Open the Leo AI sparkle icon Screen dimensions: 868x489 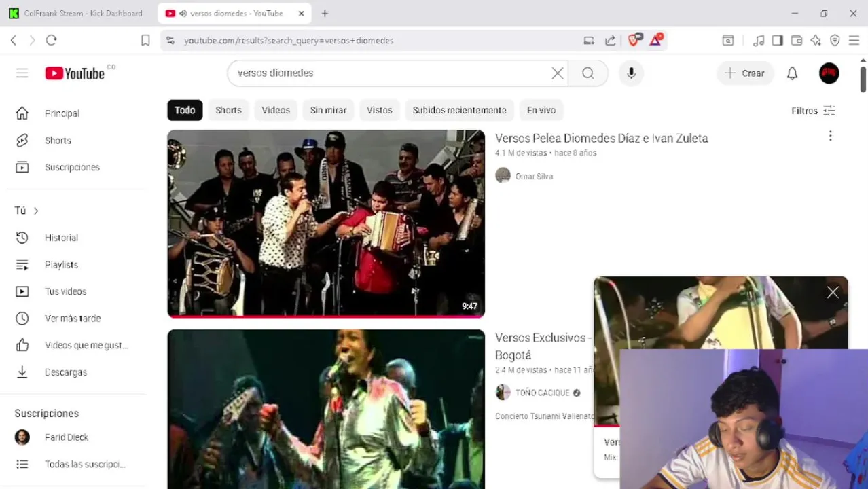click(816, 41)
